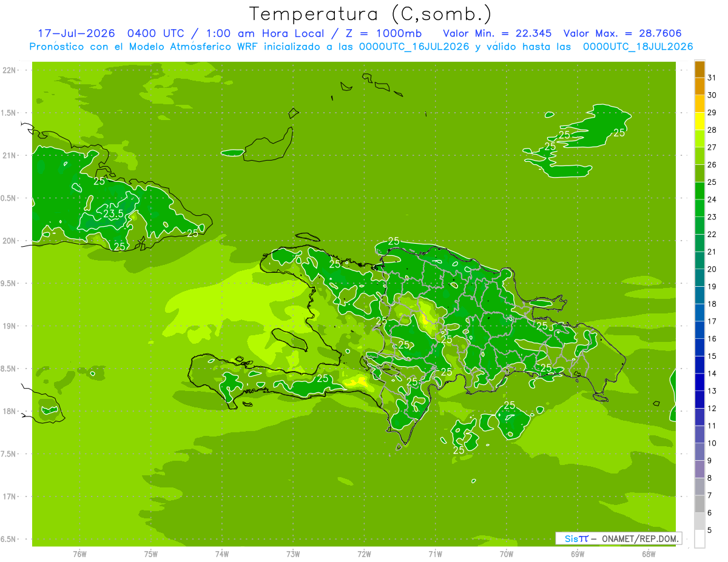Click the '18N' latitude axis label
The image size is (728, 562).
click(x=10, y=412)
